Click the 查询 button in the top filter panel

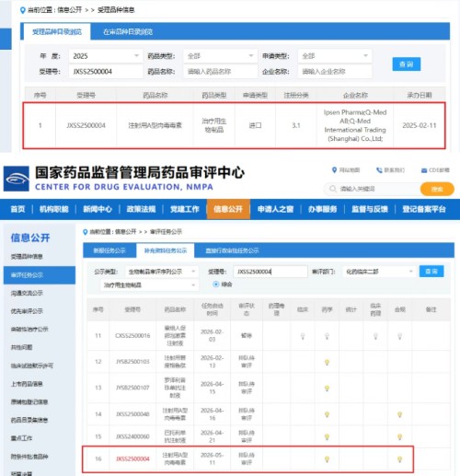(x=407, y=64)
